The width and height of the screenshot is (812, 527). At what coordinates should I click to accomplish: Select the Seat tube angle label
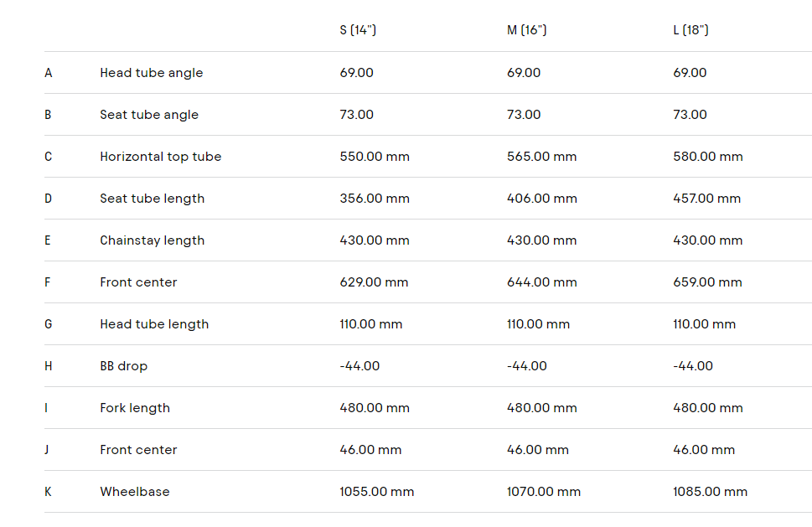(x=149, y=115)
